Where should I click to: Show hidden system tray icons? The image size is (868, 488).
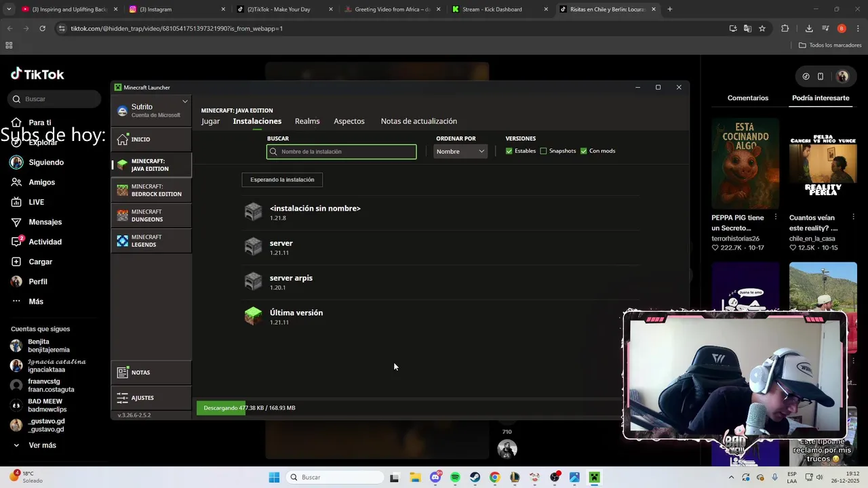[x=731, y=477]
